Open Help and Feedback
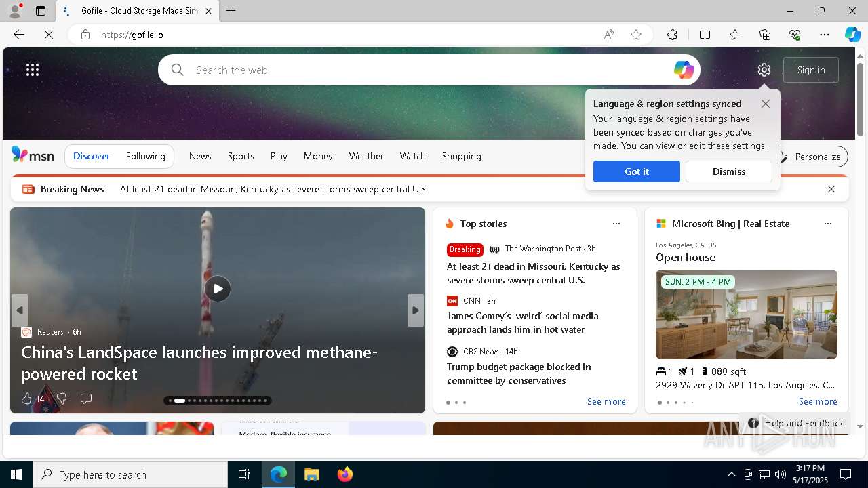 click(796, 423)
